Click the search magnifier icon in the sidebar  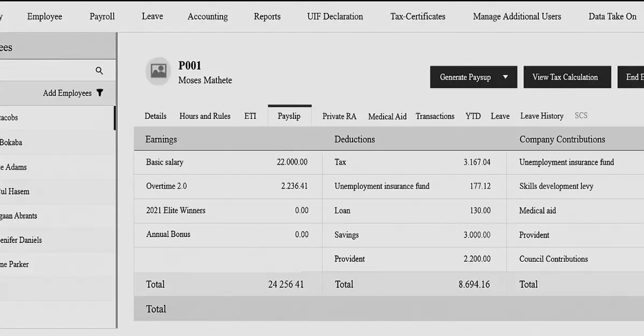point(99,70)
